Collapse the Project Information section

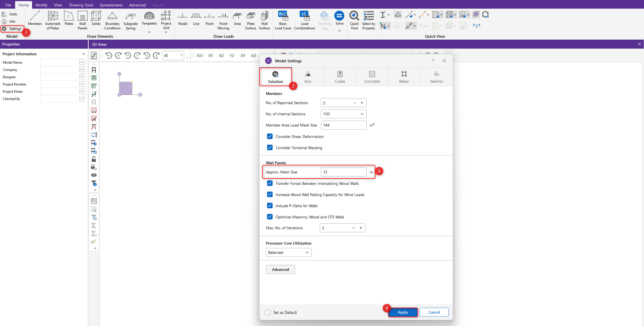pyautogui.click(x=84, y=54)
